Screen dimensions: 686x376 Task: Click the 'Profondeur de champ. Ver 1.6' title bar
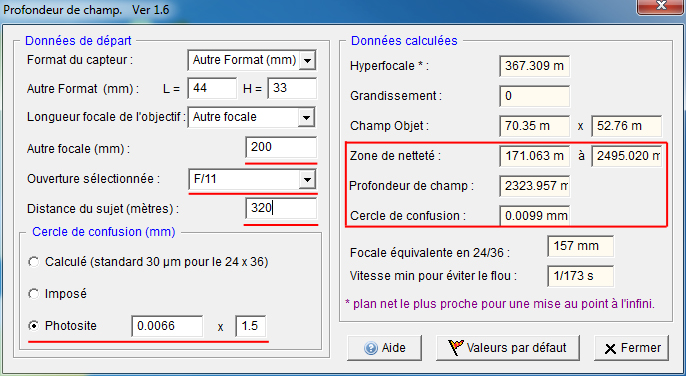tap(86, 10)
